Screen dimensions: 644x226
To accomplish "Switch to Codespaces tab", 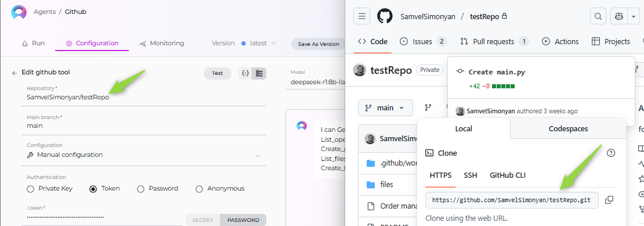I will pos(568,128).
